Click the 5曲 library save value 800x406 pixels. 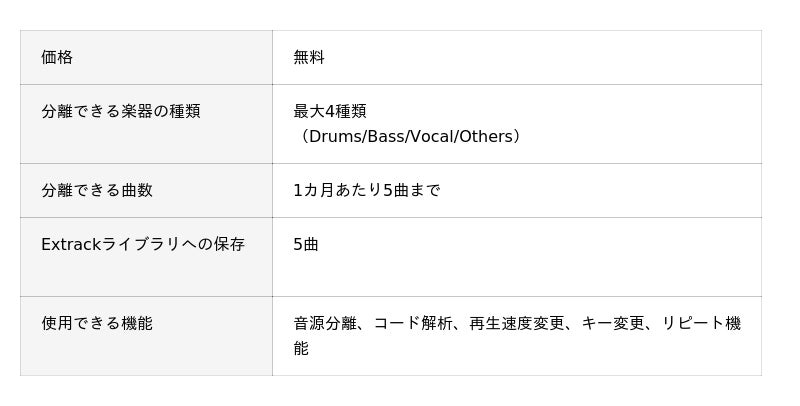tap(306, 244)
